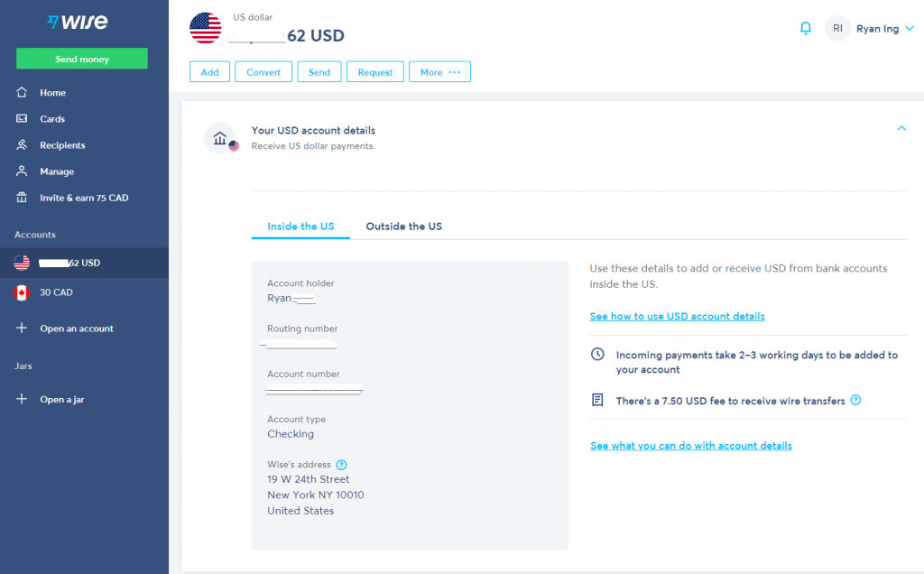Screen dimensions: 924x574
Task: Click the Home house icon
Action: 22,92
